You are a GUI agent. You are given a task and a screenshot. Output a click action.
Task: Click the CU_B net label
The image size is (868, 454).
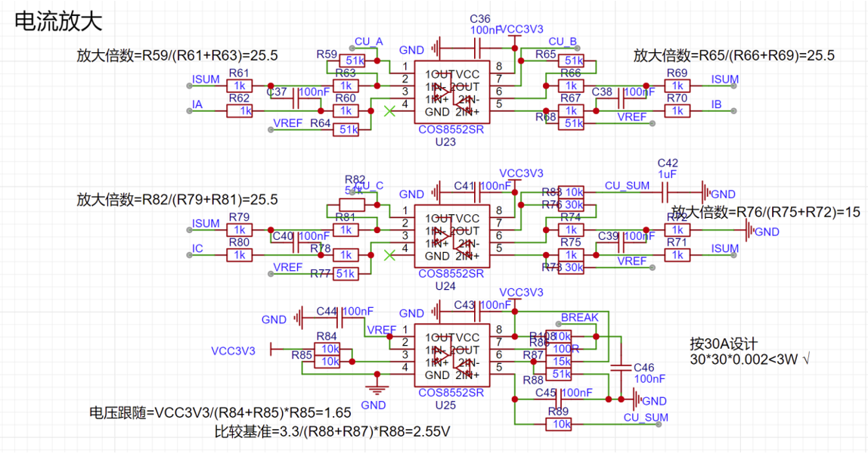[563, 41]
